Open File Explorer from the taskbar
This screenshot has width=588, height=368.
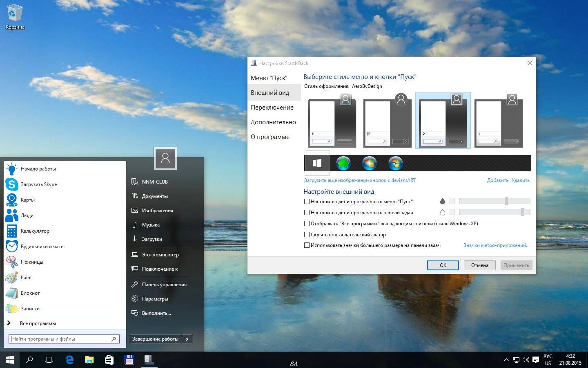[x=89, y=360]
